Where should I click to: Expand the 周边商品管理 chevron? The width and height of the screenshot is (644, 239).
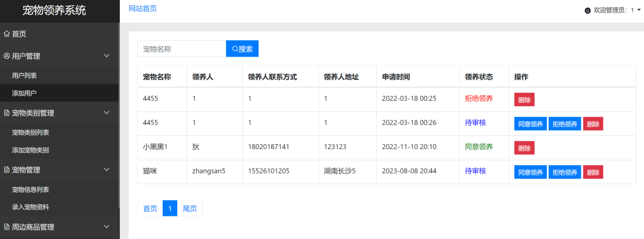pyautogui.click(x=106, y=226)
